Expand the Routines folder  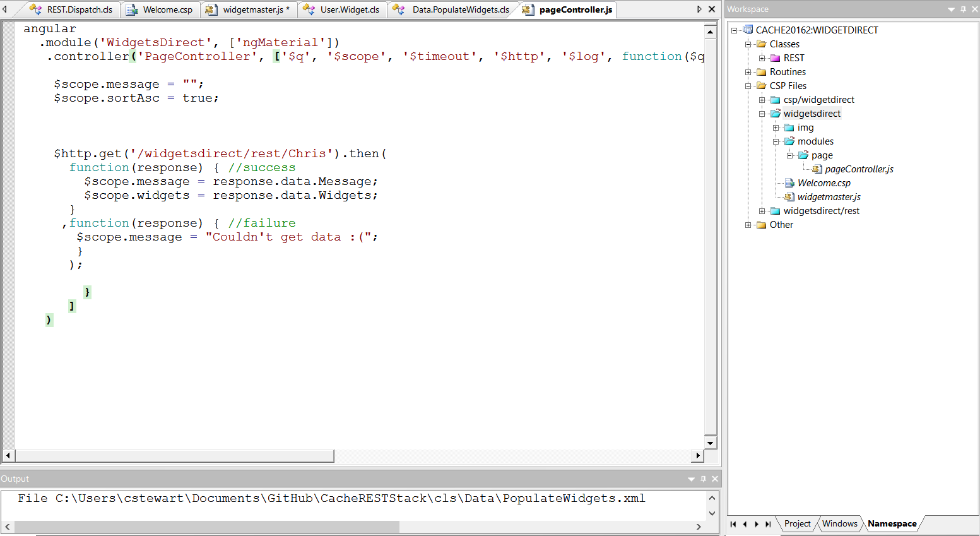(x=748, y=72)
